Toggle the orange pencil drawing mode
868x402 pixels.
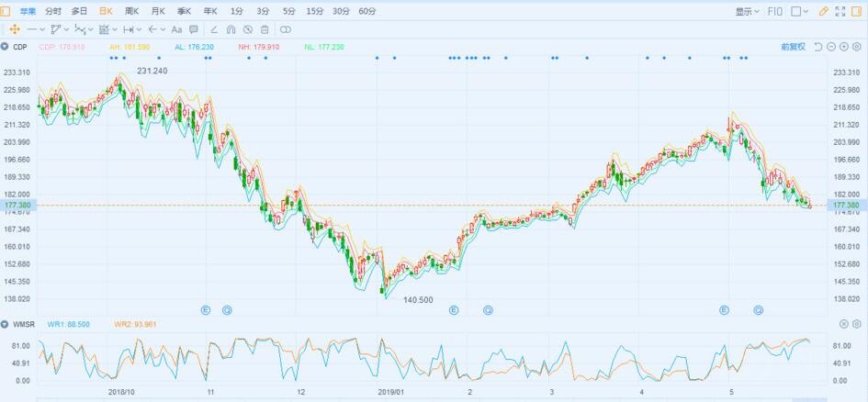coord(823,11)
